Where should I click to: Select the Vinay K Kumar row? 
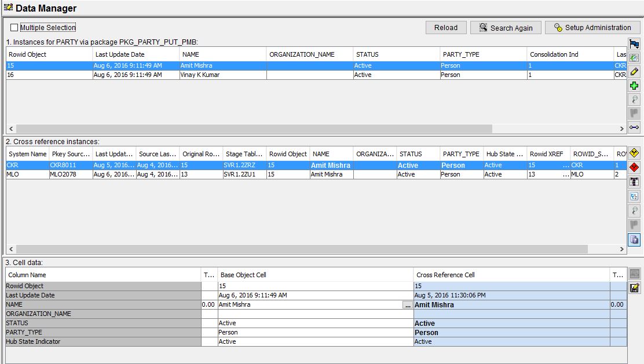tap(174, 75)
